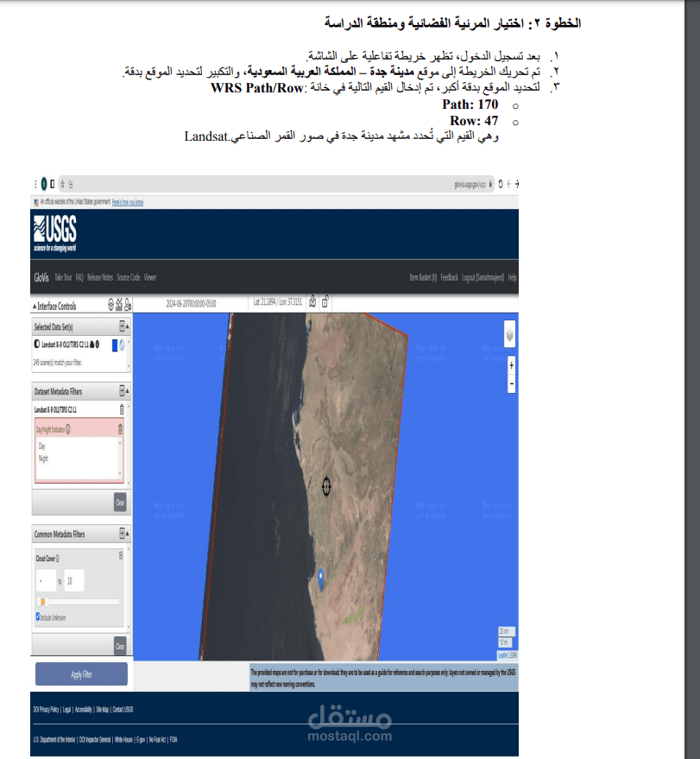Click Clear under Dataset Metadata Filters
Image resolution: width=700 pixels, height=759 pixels.
coord(120,503)
